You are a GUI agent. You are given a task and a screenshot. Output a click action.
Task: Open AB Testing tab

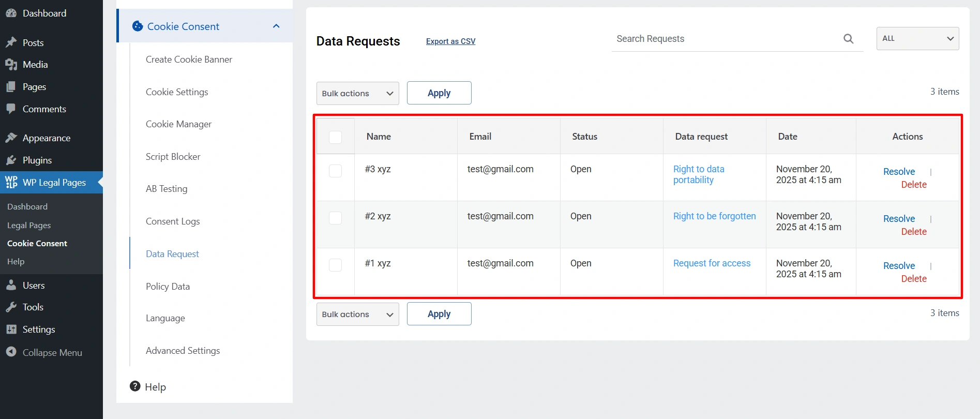167,189
